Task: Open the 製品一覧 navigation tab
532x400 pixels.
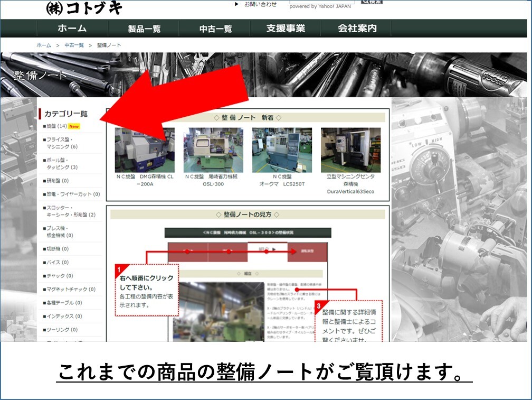Action: [x=144, y=29]
